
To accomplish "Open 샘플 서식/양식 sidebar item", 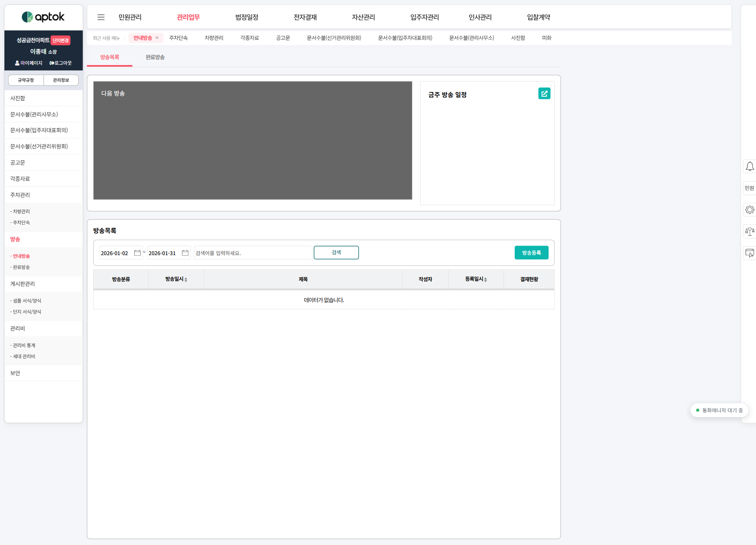I will click(26, 301).
